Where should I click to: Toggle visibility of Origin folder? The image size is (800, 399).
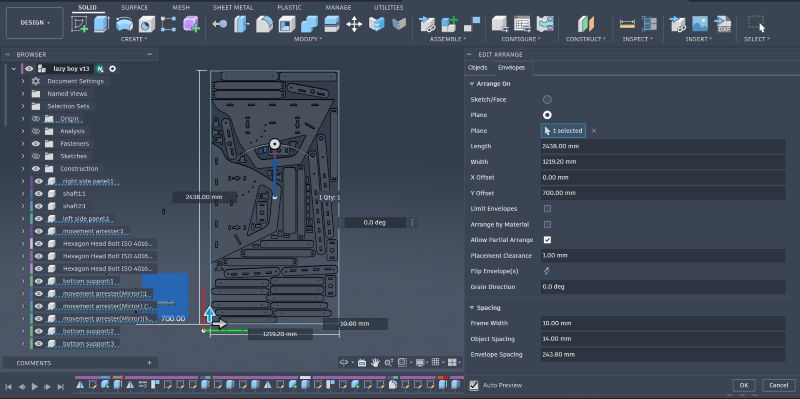36,119
